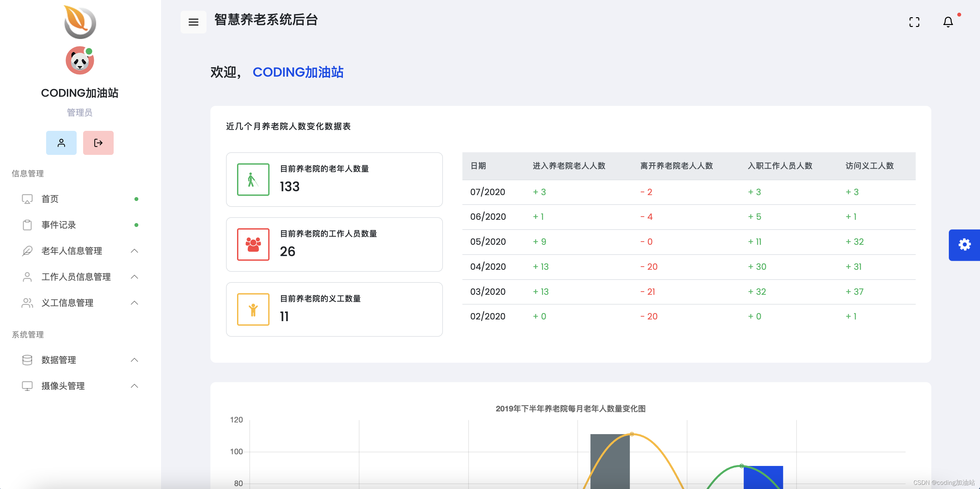980x489 pixels.
Task: Click the CODING加油站 welcome link
Action: [298, 72]
